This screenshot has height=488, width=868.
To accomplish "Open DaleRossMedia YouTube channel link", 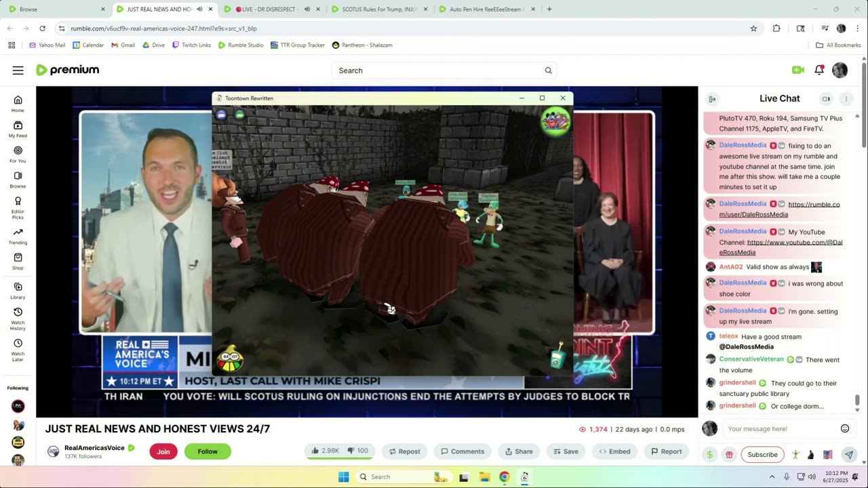I will tap(781, 247).
